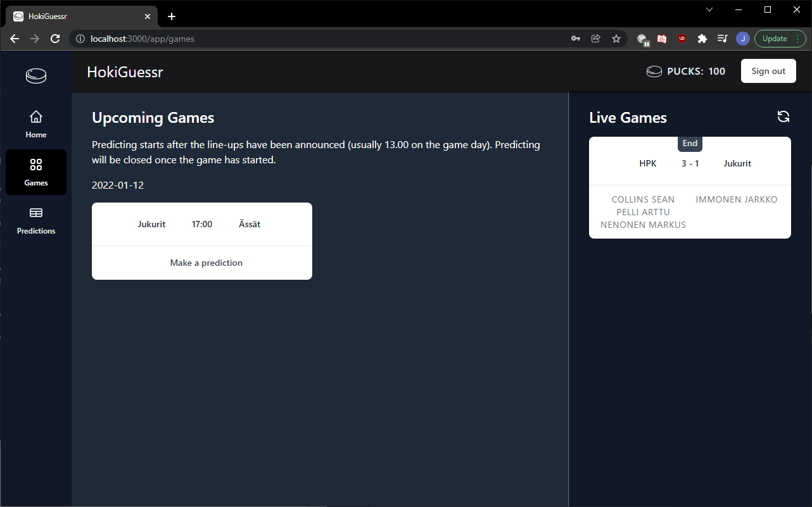The height and width of the screenshot is (507, 812).
Task: Make a prediction for Jukurit vs Ässät
Action: (206, 263)
